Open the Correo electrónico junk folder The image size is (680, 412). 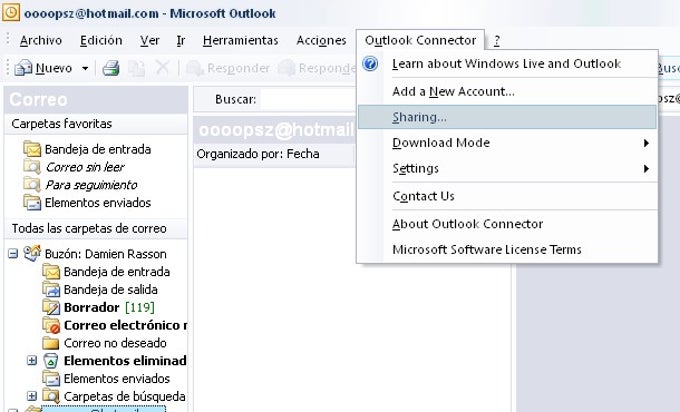point(125,325)
